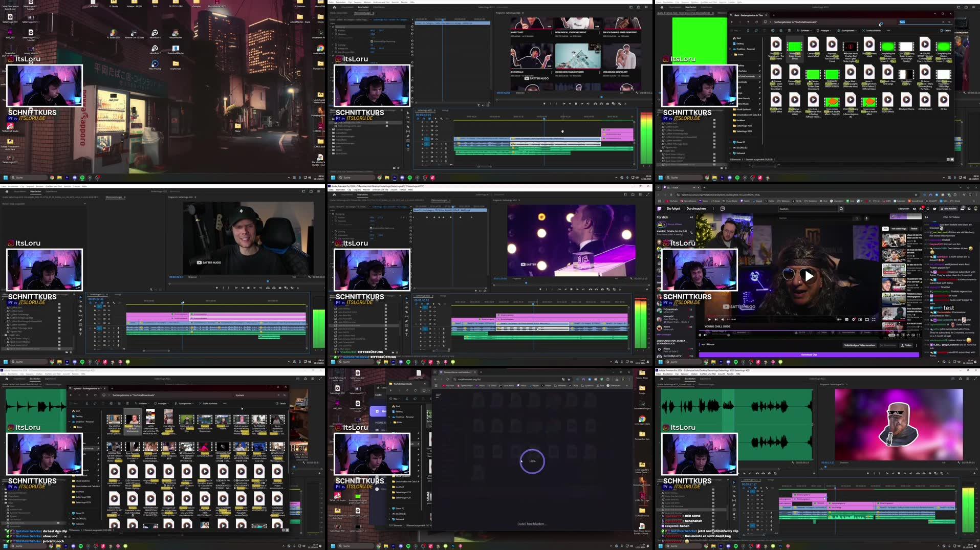Viewport: 980px width, 550px height.
Task: Toggle YouTube autoplay switch in the embedded player
Action: (839, 320)
